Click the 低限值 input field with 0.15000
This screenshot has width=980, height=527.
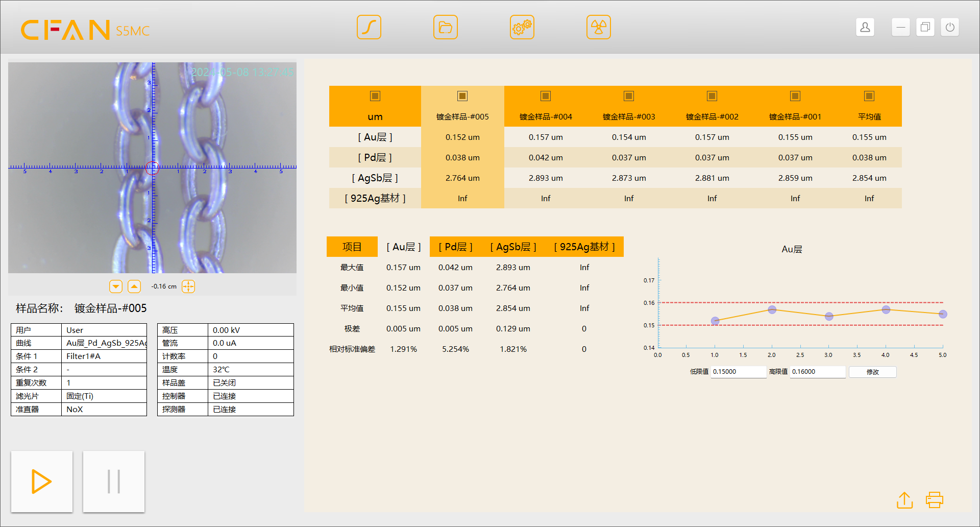[739, 372]
